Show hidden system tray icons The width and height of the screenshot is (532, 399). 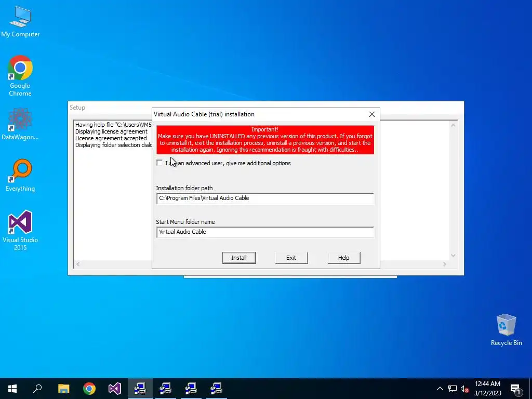click(440, 389)
